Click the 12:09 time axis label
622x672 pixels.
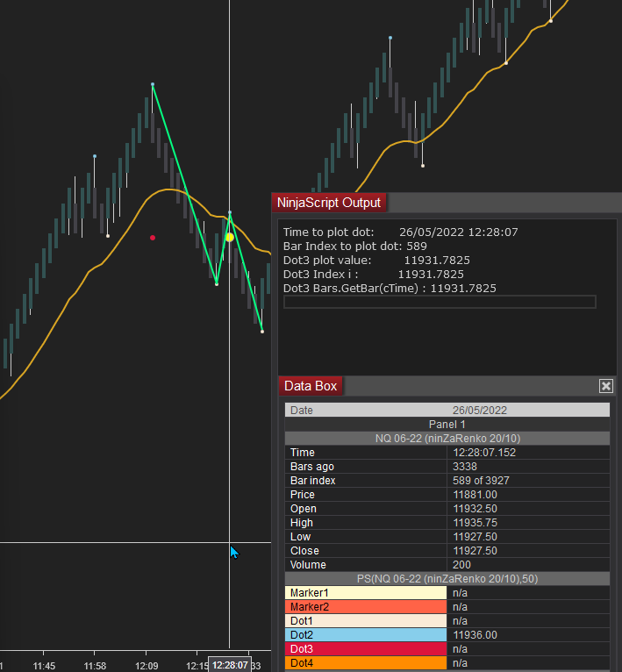pos(147,666)
